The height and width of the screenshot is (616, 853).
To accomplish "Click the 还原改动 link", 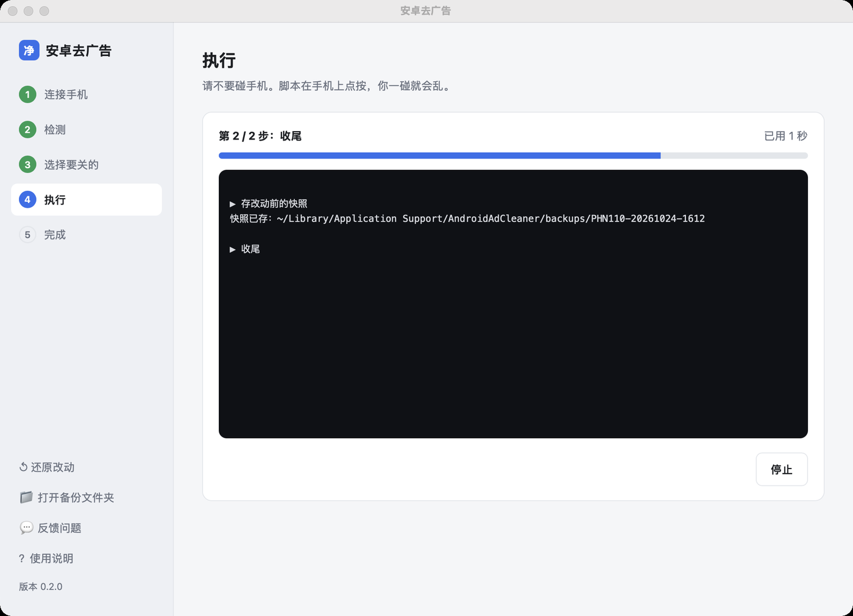I will pyautogui.click(x=47, y=467).
